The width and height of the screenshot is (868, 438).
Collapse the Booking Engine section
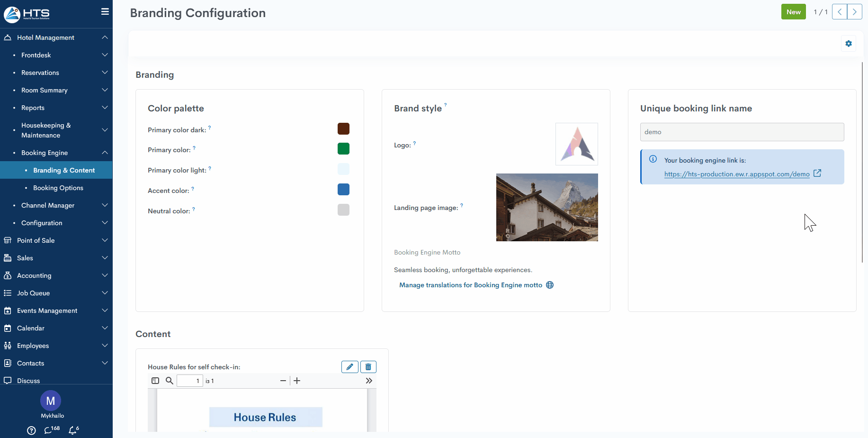click(x=105, y=153)
